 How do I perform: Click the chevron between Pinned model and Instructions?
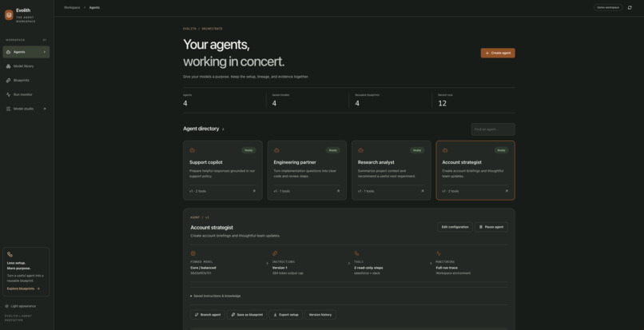pos(267,264)
